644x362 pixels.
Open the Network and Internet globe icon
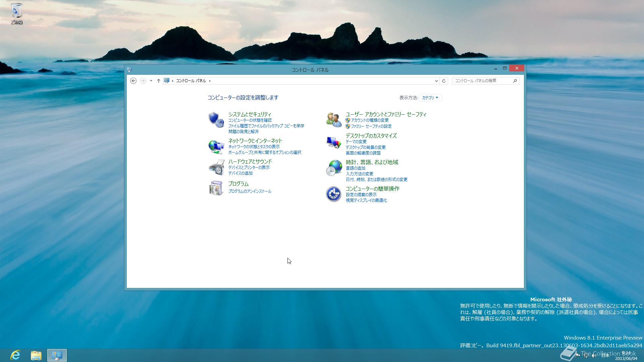216,146
